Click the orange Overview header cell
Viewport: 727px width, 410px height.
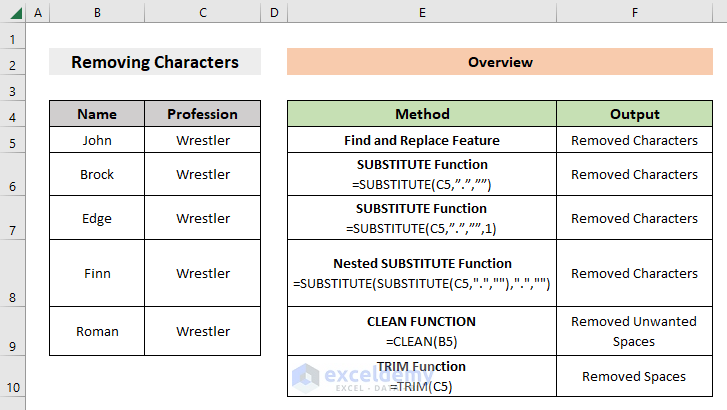coord(500,62)
